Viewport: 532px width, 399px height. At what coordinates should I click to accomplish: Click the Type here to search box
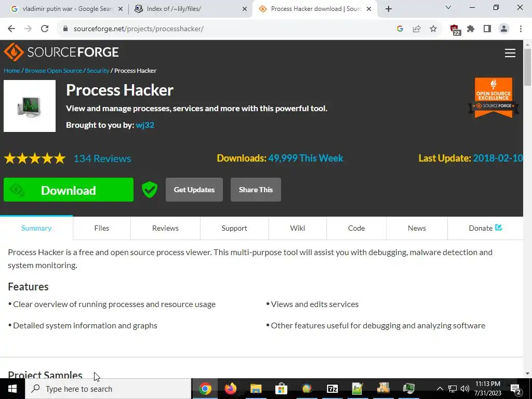point(108,389)
